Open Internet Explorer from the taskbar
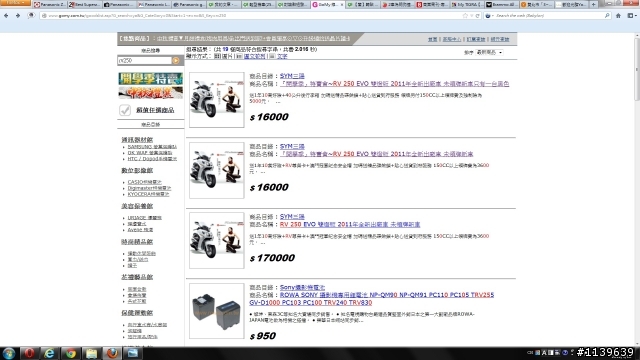Viewport: 640px width, 360px height. click(x=49, y=353)
